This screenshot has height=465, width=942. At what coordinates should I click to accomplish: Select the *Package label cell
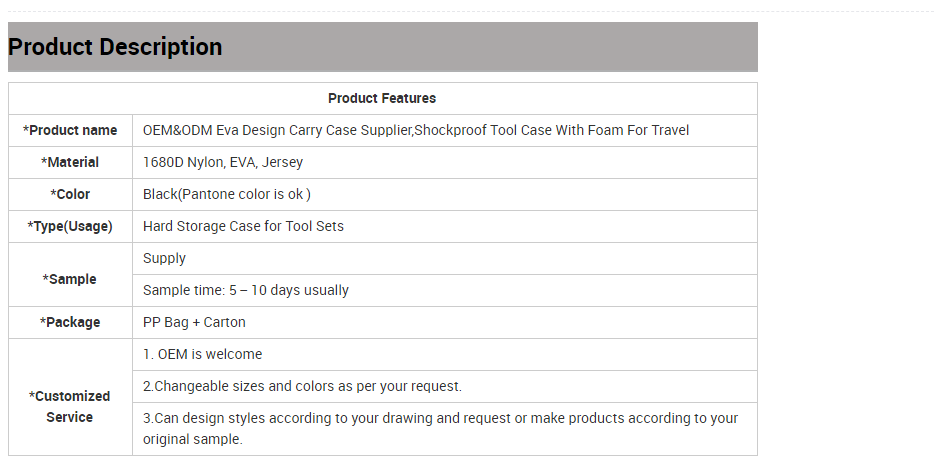pos(70,323)
